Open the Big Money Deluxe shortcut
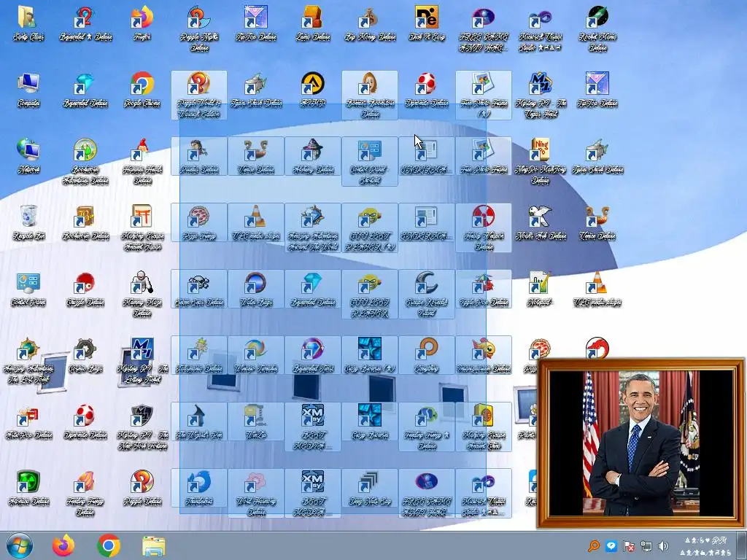The image size is (747, 560). [x=370, y=24]
